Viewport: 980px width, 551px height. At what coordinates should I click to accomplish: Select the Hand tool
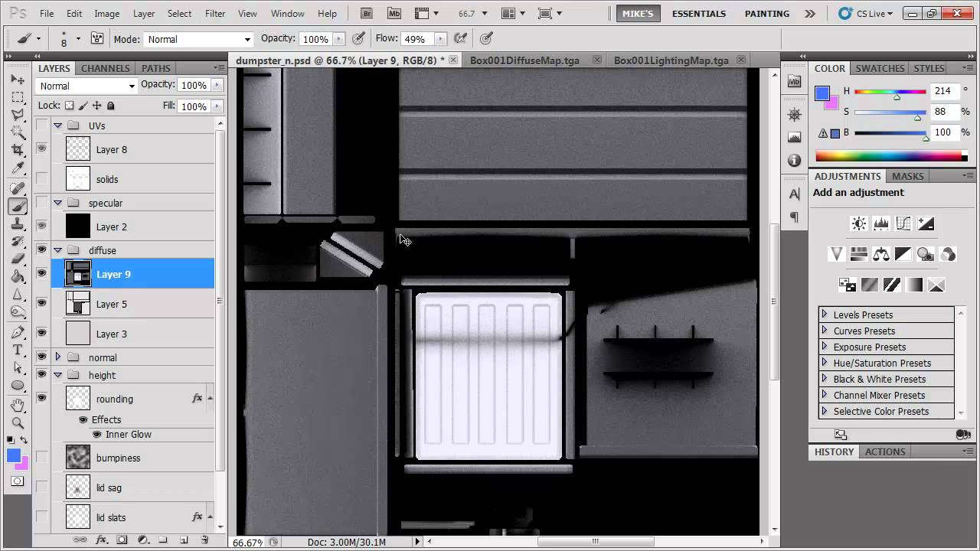[18, 405]
